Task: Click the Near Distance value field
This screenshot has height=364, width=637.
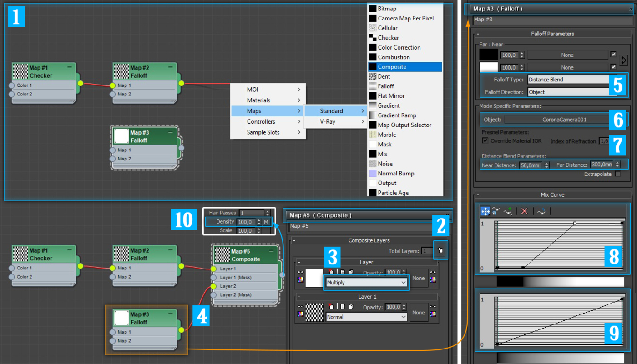Action: (531, 165)
